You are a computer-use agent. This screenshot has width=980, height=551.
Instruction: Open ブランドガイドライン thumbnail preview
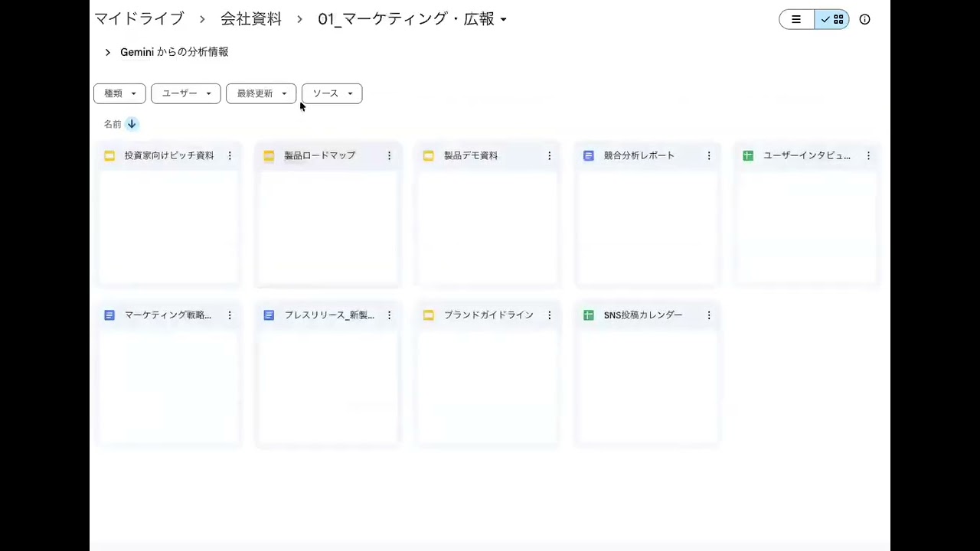coord(488,386)
